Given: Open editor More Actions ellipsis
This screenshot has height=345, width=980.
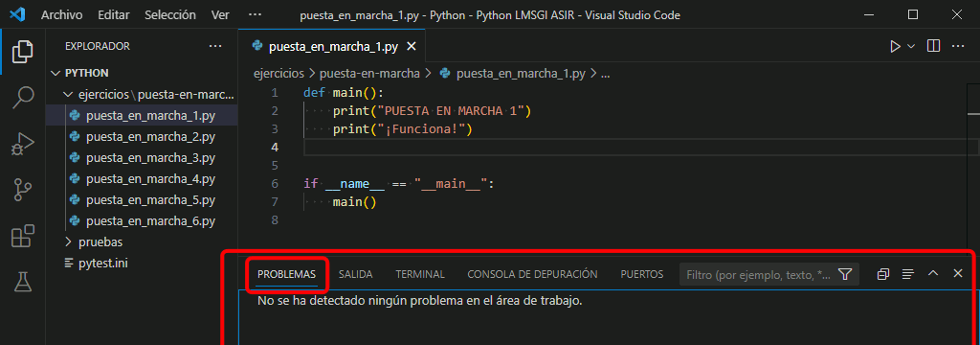Looking at the screenshot, I should [x=957, y=46].
